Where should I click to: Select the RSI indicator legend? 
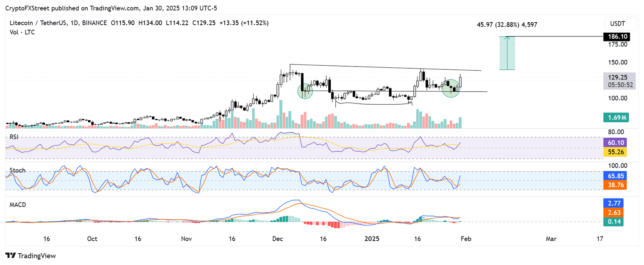14,136
